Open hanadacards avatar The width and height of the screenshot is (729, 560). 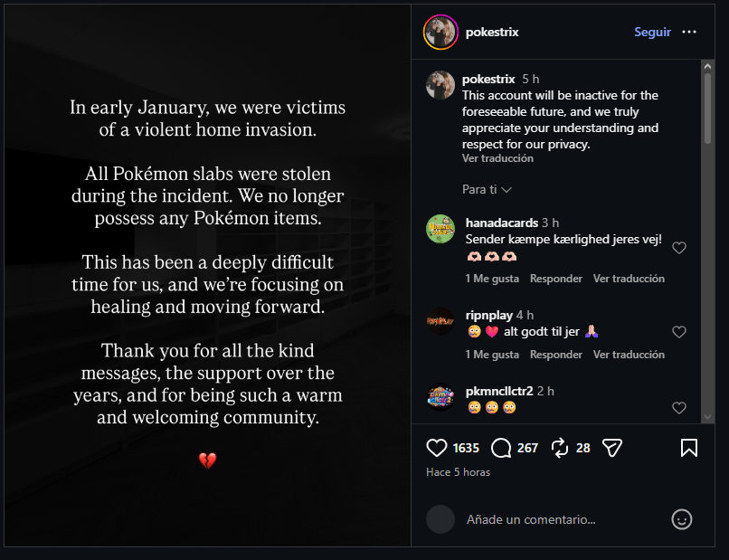(x=440, y=229)
